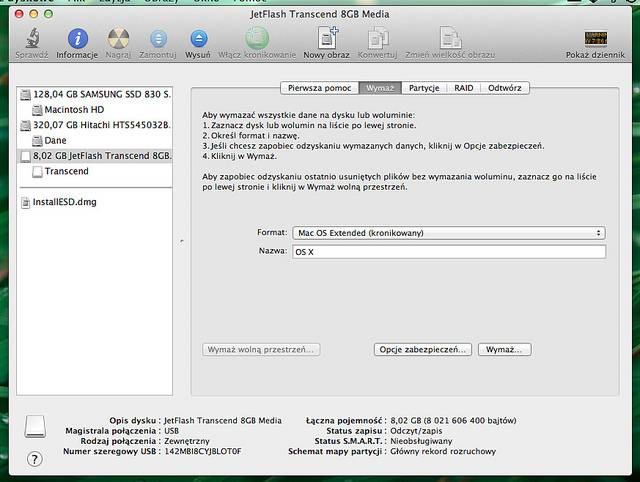Switch to the RAID tab
This screenshot has width=640, height=482.
tap(464, 88)
